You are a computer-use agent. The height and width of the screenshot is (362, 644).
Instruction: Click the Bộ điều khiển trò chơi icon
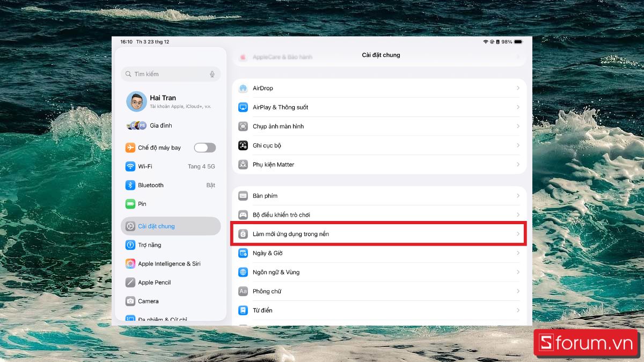pyautogui.click(x=243, y=215)
